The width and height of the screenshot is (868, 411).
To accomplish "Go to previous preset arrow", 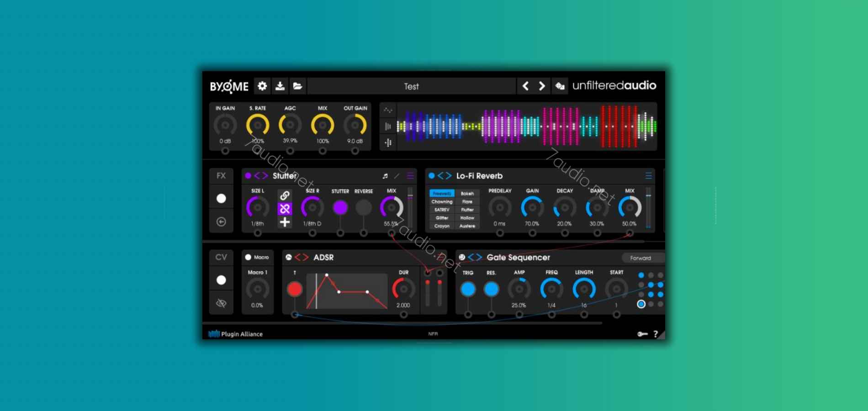I will point(525,86).
